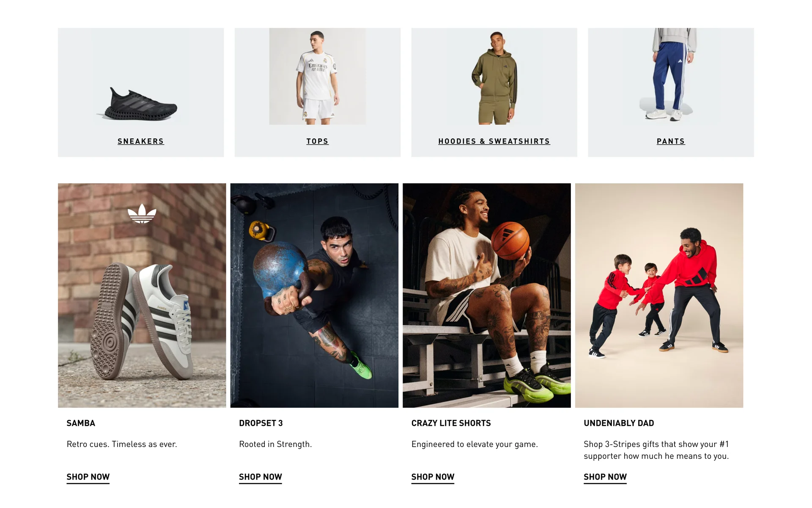The image size is (812, 508).
Task: Click Shop Now under Dropset 3
Action: (261, 477)
